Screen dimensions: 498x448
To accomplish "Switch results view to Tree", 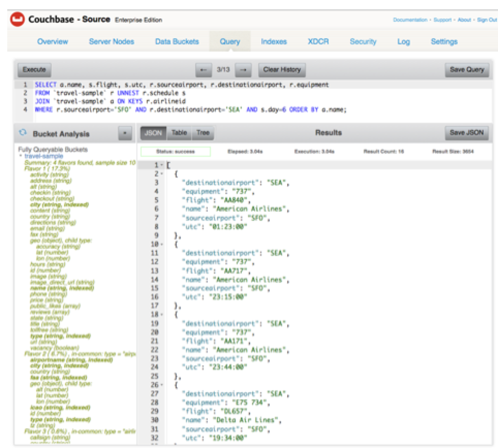I will coord(203,133).
